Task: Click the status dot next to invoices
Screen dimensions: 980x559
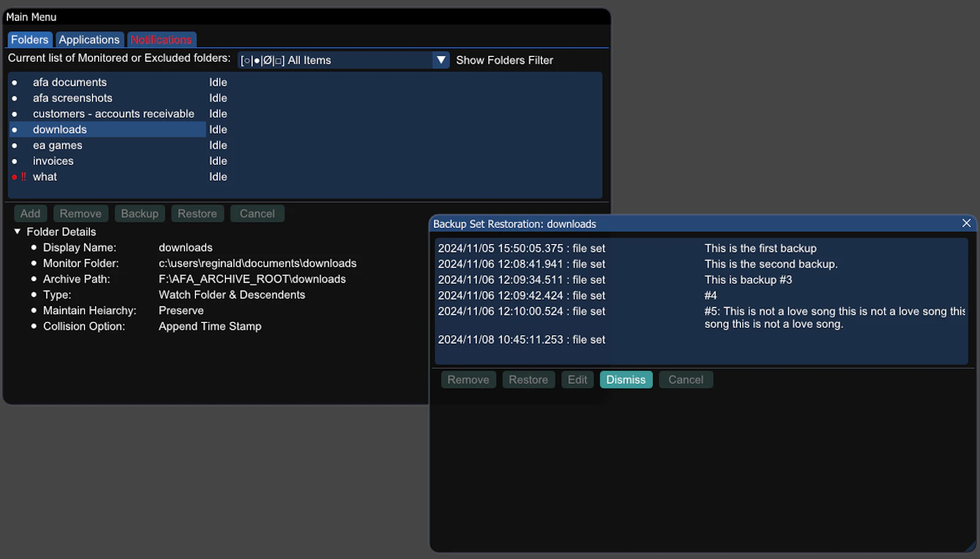Action: point(15,161)
